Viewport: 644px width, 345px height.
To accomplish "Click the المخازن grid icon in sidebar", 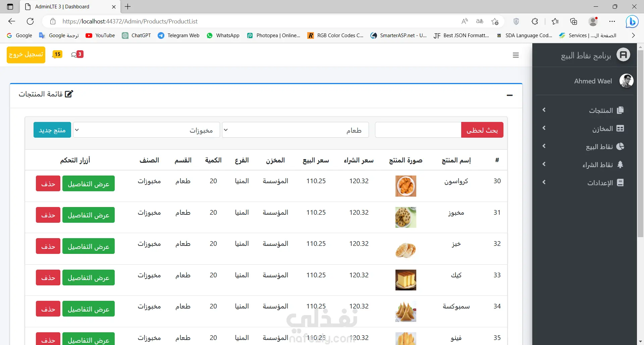I will pyautogui.click(x=620, y=128).
